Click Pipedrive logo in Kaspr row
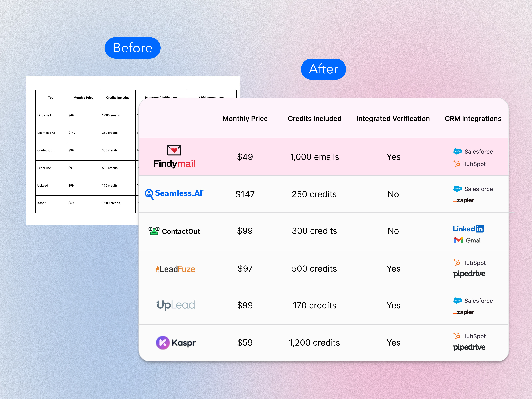This screenshot has width=532, height=399. tap(469, 347)
